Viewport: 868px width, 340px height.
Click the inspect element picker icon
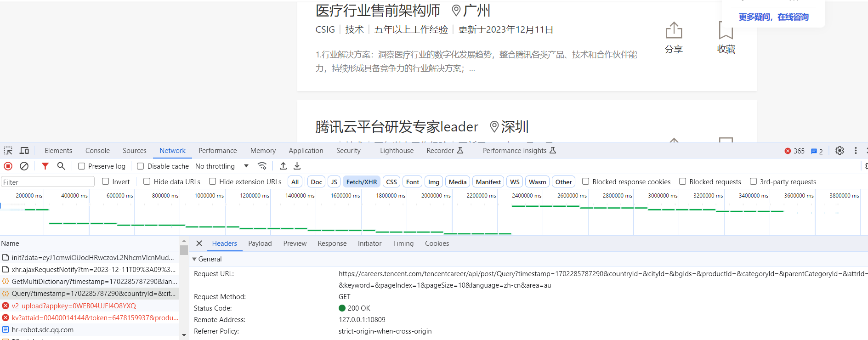8,151
